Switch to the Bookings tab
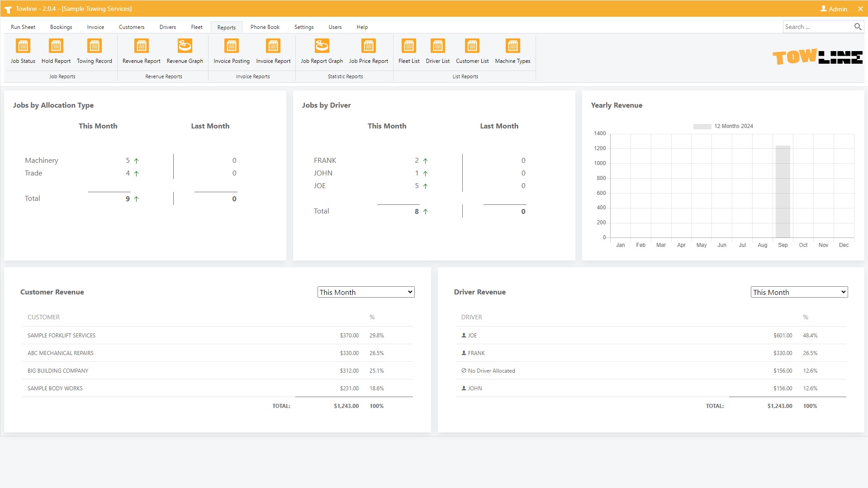The image size is (868, 488). pos(61,27)
